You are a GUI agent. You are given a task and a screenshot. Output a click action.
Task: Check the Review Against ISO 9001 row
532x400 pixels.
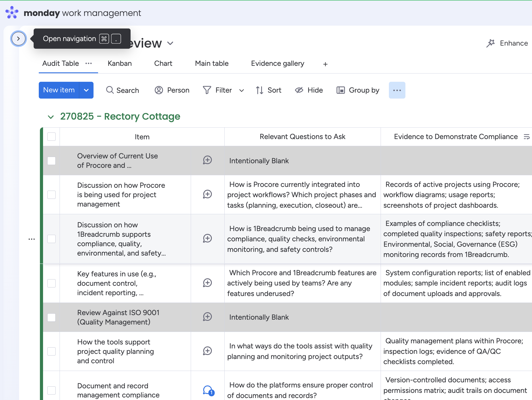coord(51,317)
